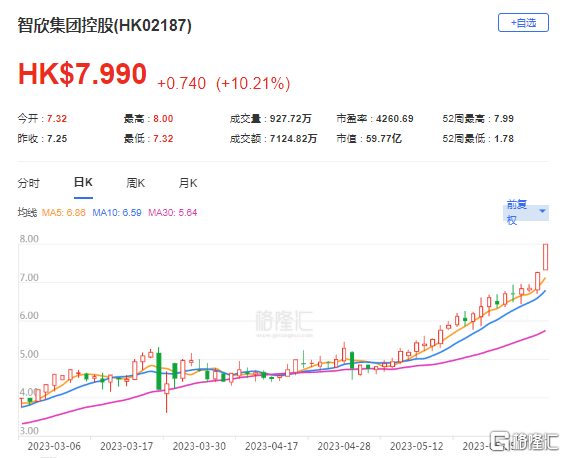Screen dimensions: 565x458
Task: Select the 日K daily candlestick tab
Action: click(x=83, y=182)
